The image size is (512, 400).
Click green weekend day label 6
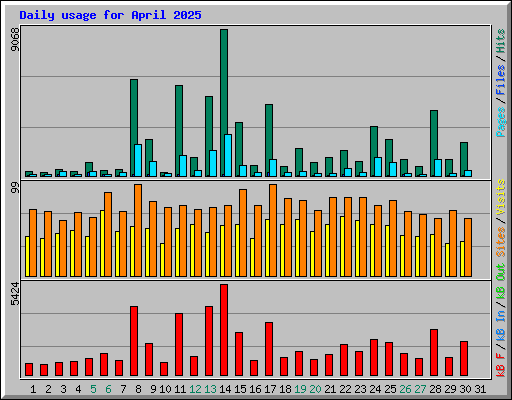tap(108, 389)
